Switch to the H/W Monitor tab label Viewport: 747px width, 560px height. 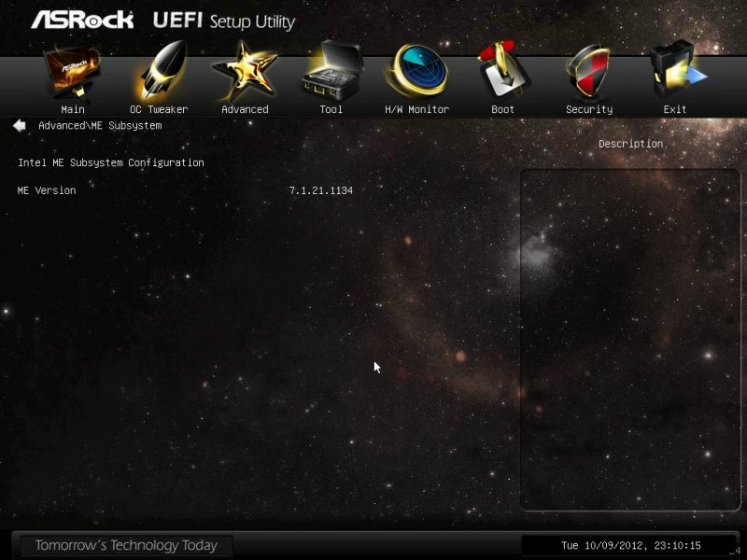click(416, 109)
